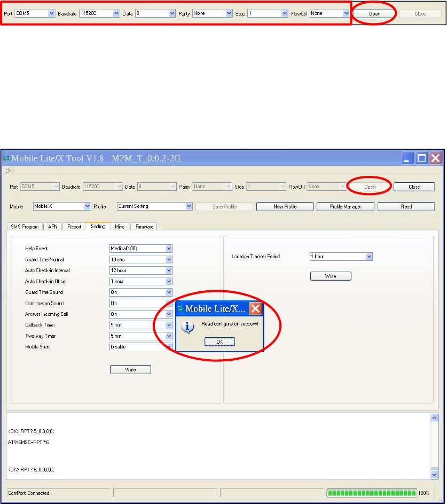Close the Mobile Lite/X message dialog
The image size is (447, 504).
256,308
